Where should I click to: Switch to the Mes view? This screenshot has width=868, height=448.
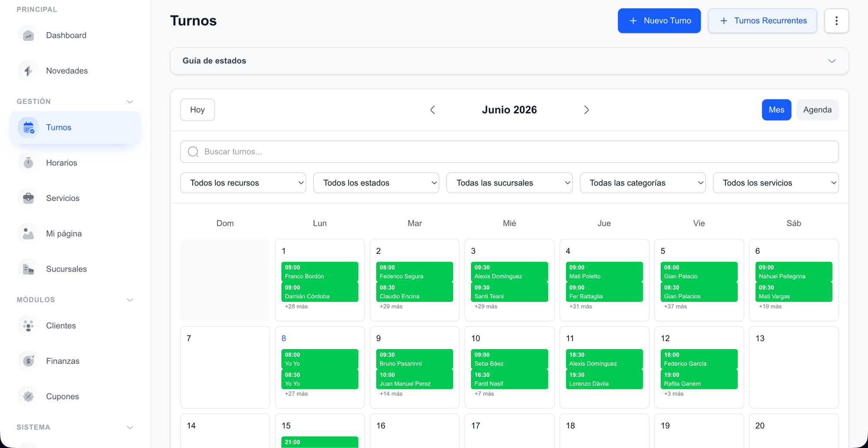[776, 110]
